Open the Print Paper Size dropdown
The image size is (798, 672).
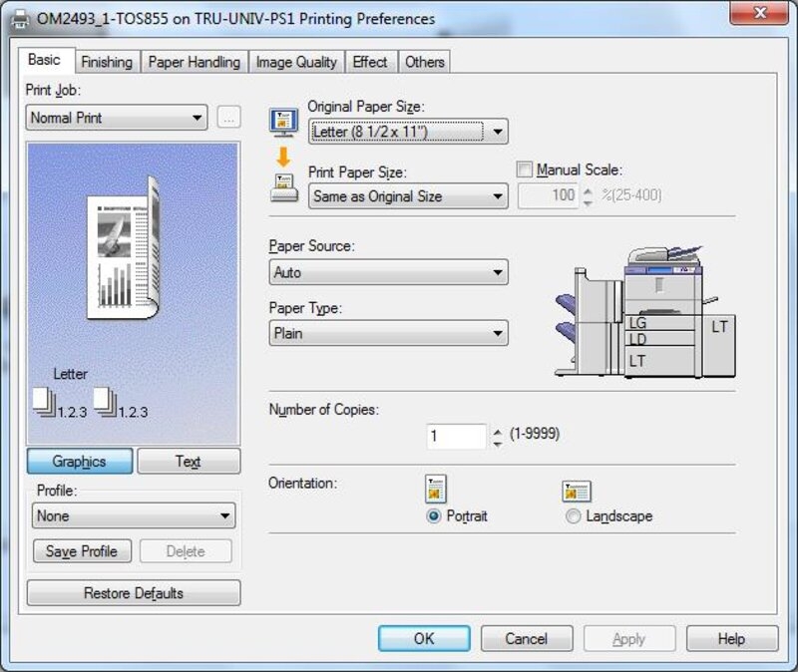[x=408, y=196]
